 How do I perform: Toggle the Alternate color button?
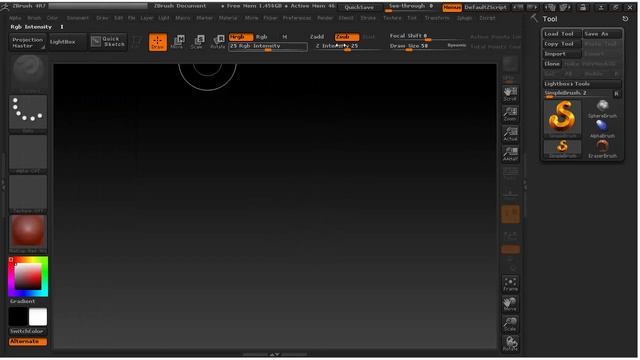pyautogui.click(x=28, y=341)
